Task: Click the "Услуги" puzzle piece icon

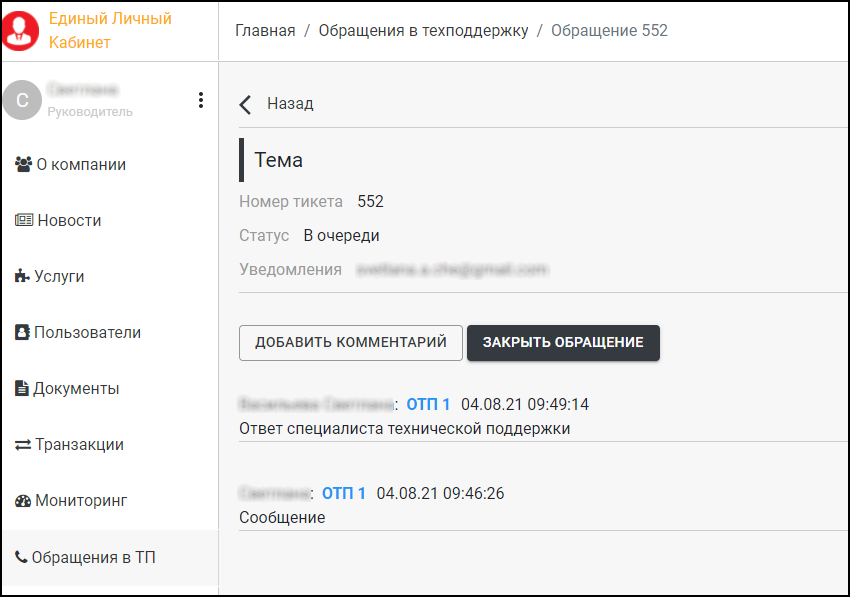Action: (x=23, y=276)
